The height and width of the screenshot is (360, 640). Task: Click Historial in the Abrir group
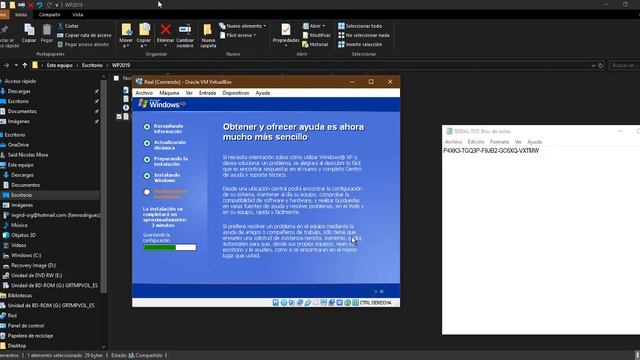(315, 44)
